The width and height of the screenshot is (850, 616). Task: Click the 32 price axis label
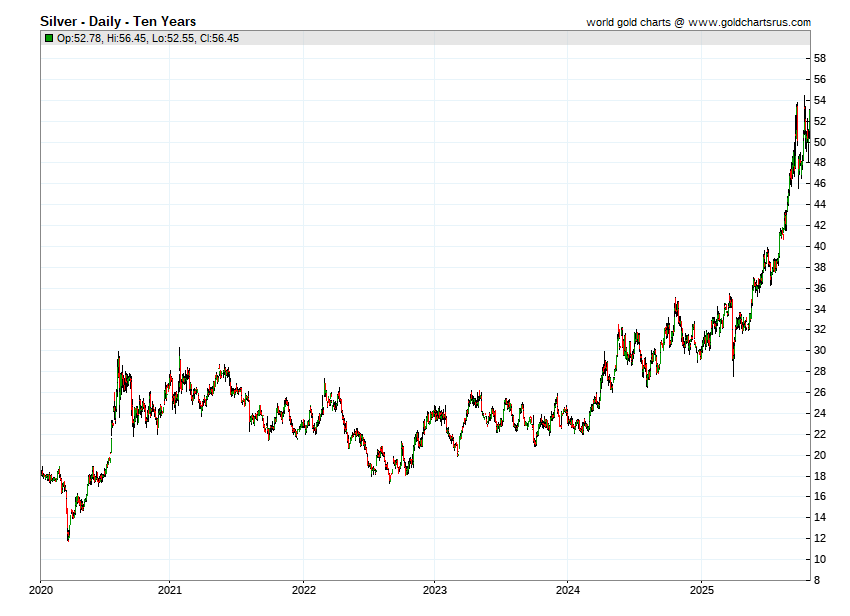pyautogui.click(x=820, y=330)
